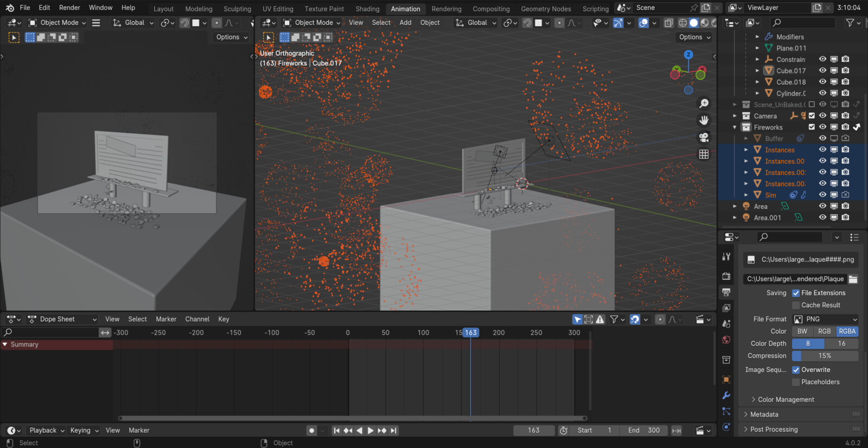868x448 pixels.
Task: Toggle the snap magnet in the main viewport header
Action: coord(527,23)
